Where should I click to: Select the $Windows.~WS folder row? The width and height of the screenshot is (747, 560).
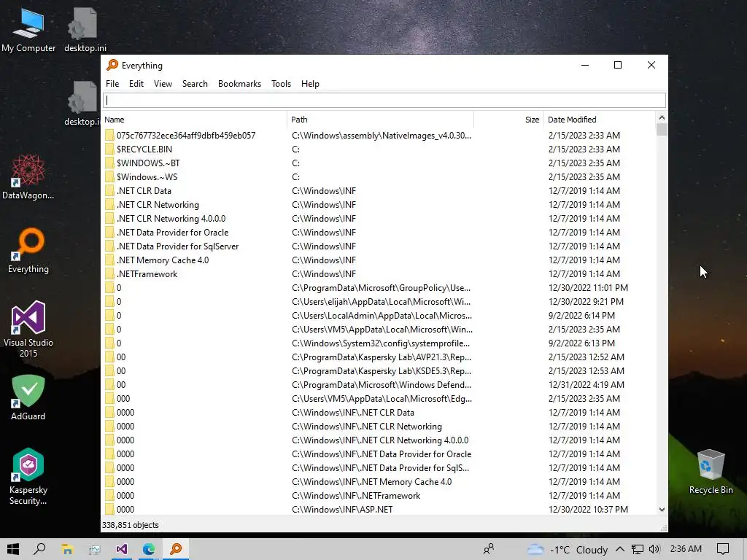tap(379, 176)
